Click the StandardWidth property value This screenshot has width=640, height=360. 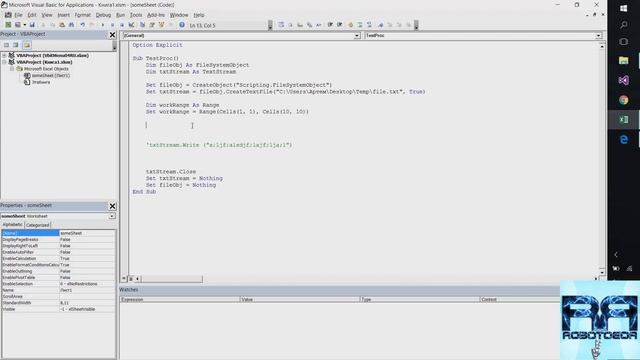click(x=87, y=303)
